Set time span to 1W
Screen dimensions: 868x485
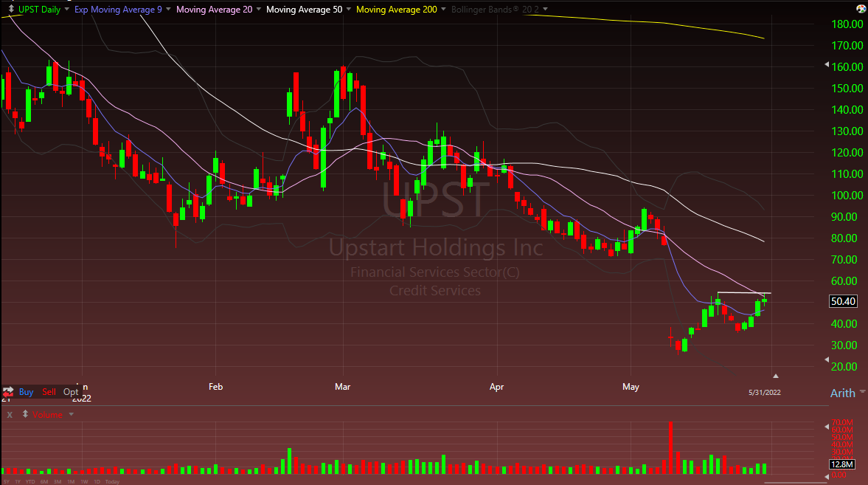point(84,481)
